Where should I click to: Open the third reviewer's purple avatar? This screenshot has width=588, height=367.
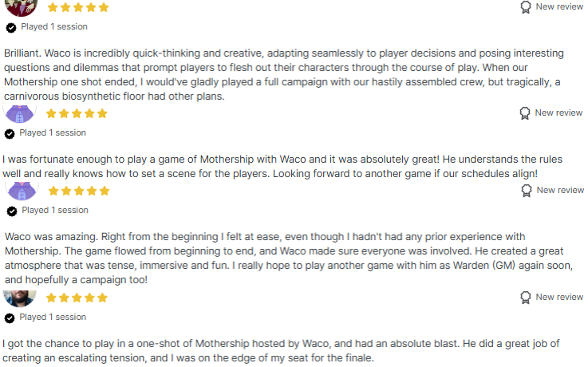[x=19, y=191]
